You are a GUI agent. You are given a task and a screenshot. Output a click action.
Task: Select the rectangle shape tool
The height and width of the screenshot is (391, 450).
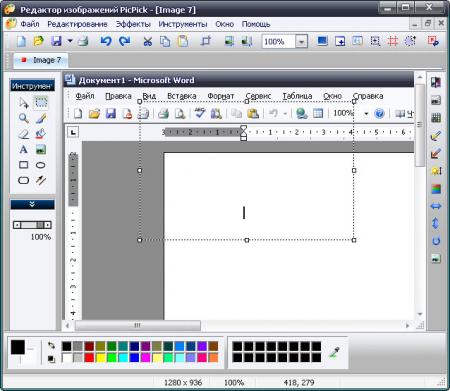click(x=23, y=165)
